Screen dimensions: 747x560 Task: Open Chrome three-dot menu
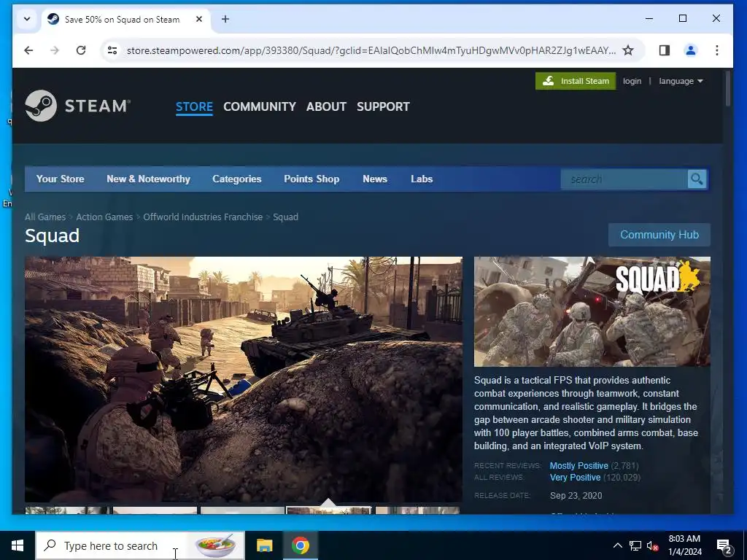pyautogui.click(x=717, y=50)
